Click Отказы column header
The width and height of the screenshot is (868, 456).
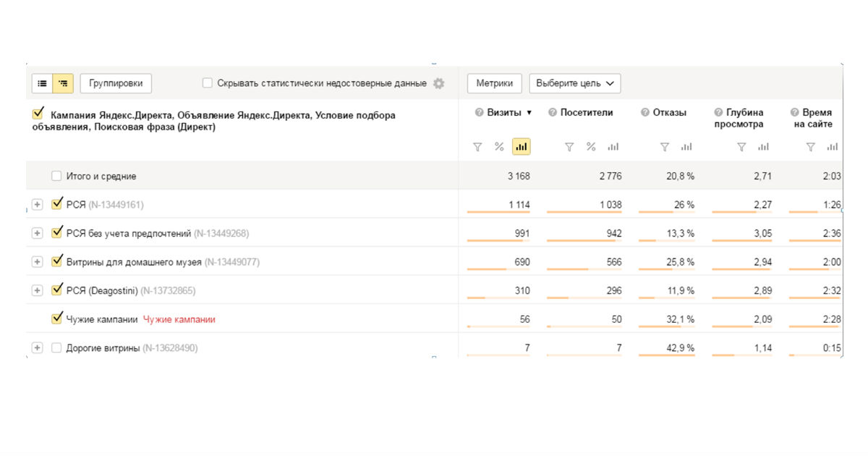[x=670, y=113]
